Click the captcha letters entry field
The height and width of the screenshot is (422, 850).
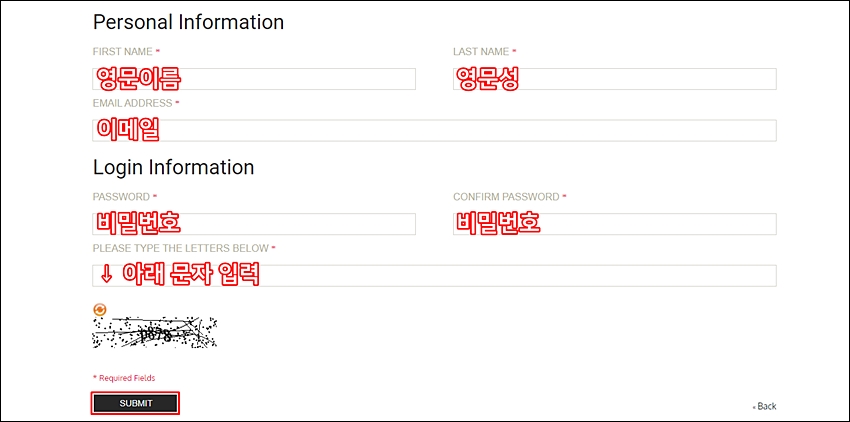pos(434,276)
